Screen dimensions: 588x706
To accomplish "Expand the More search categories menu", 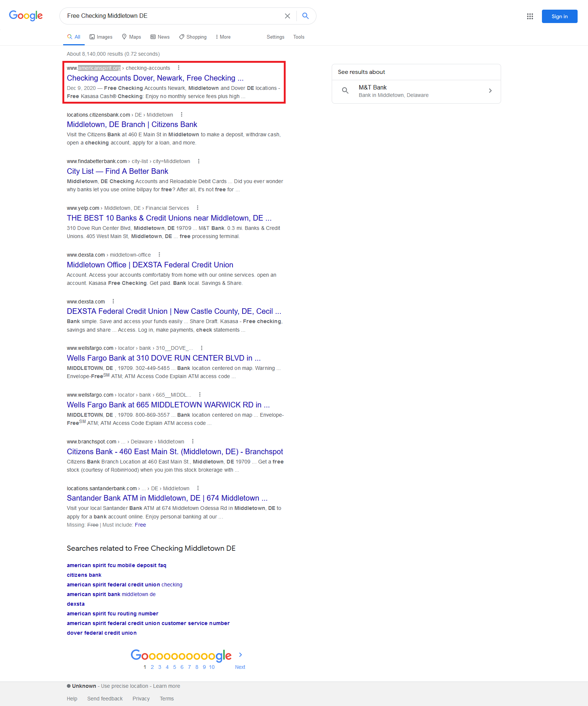I will click(x=223, y=37).
